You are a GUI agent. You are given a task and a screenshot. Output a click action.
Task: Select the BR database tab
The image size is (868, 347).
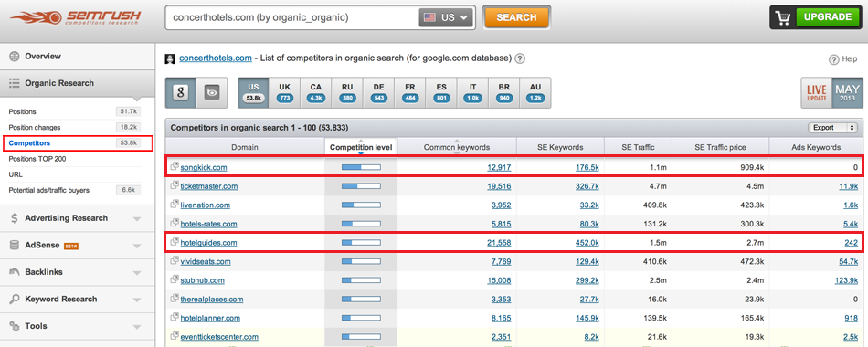point(503,92)
